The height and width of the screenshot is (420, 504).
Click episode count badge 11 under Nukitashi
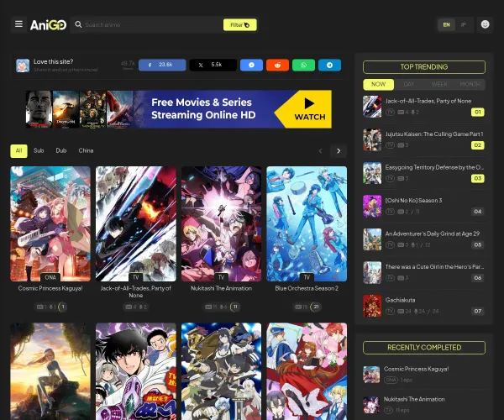point(235,307)
